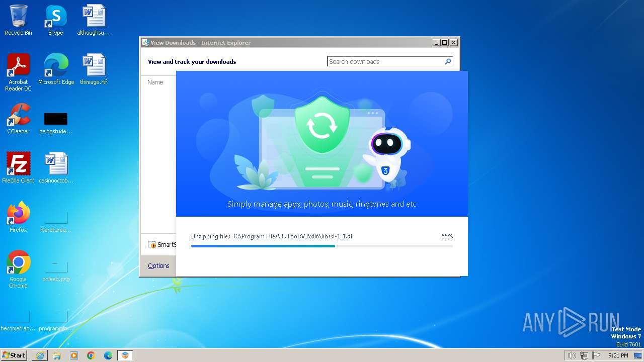
Task: Open Edge from the taskbar
Action: coord(108,355)
